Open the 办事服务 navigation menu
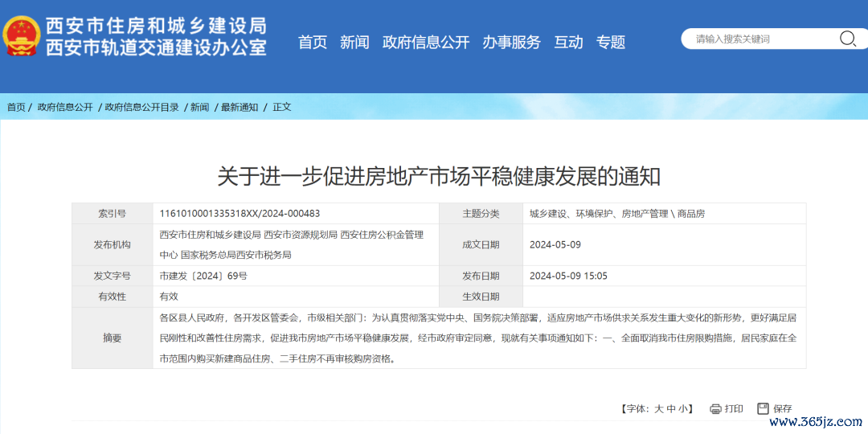 [x=511, y=42]
